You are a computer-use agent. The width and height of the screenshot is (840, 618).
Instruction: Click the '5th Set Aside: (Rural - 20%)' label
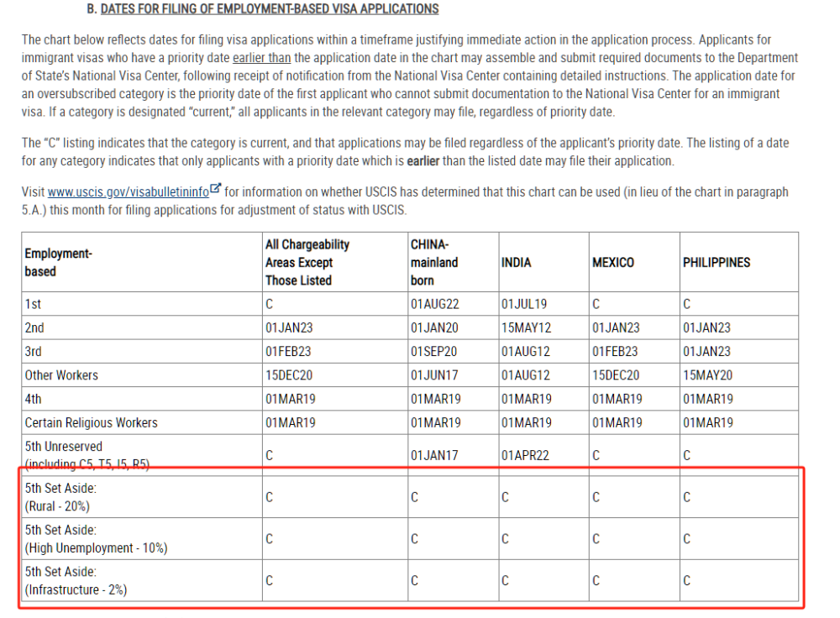(60, 496)
